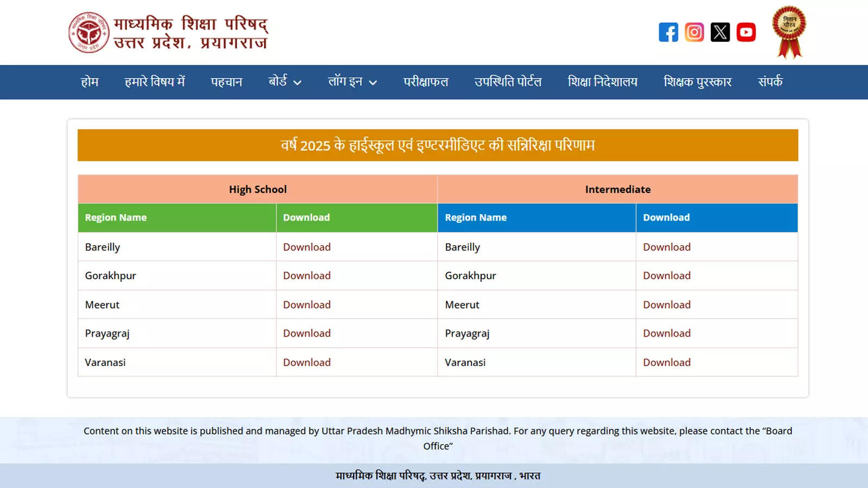Click blue Download column header
The image size is (868, 488).
coord(717,217)
